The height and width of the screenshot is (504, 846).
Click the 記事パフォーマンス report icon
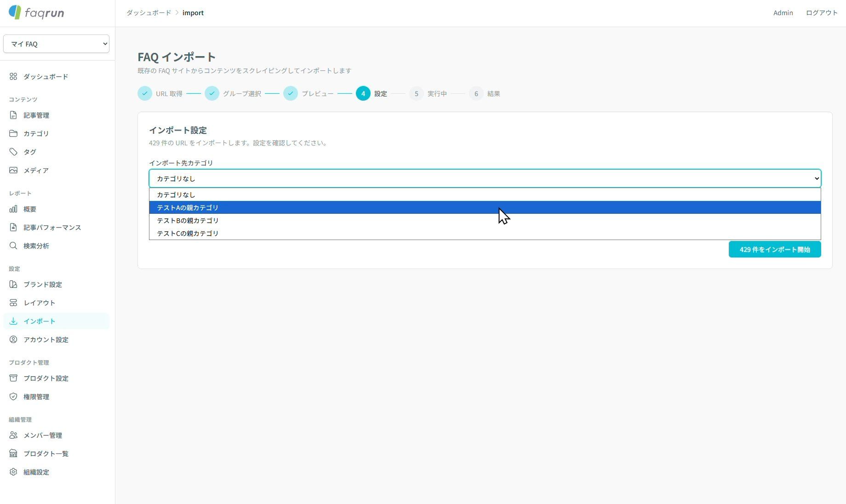click(x=13, y=227)
